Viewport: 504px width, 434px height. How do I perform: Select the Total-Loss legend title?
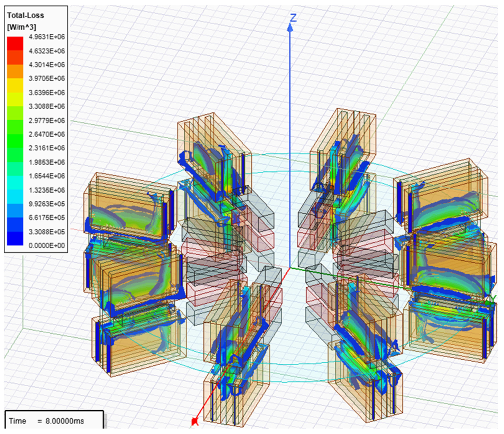[x=26, y=15]
